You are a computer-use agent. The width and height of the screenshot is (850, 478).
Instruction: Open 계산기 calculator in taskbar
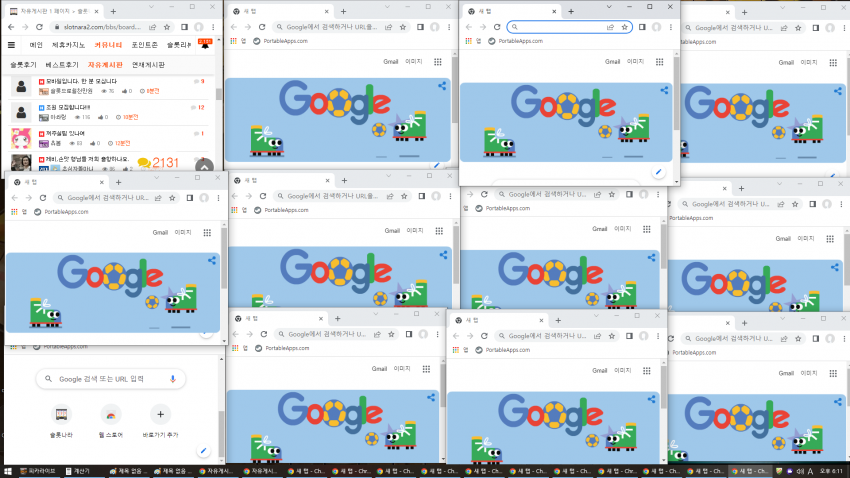(78, 471)
